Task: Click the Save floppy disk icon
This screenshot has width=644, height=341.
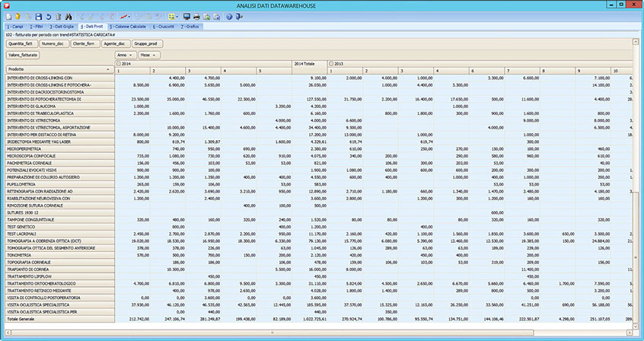Action: tap(39, 16)
